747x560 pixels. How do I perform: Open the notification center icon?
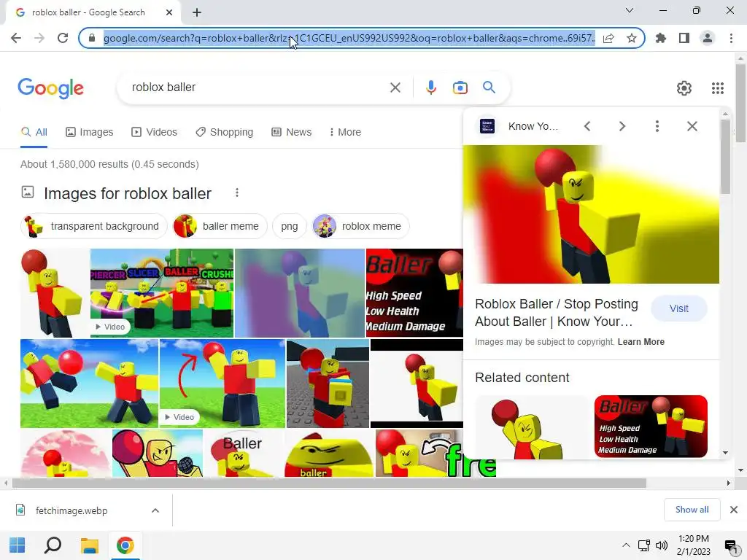[730, 545]
